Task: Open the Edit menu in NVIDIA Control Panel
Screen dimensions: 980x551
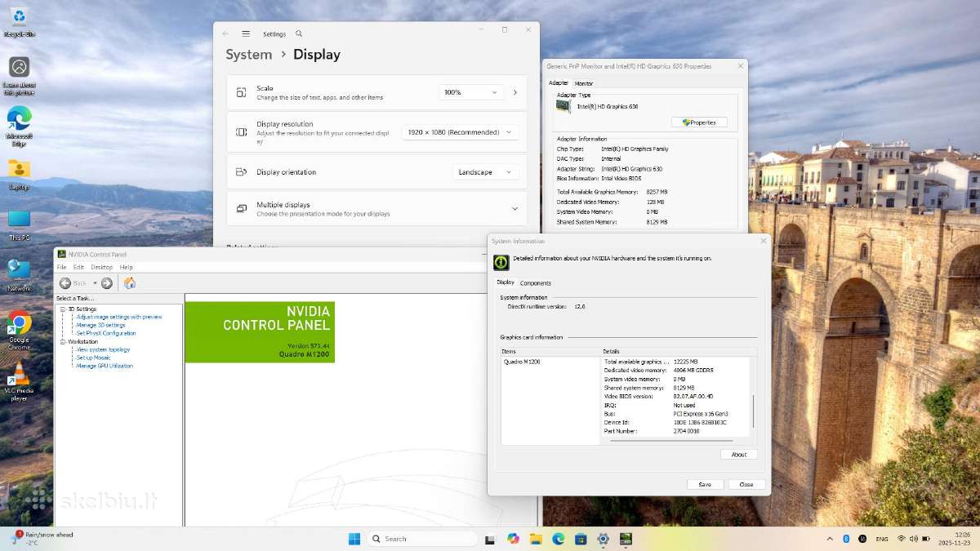Action: pos(78,267)
